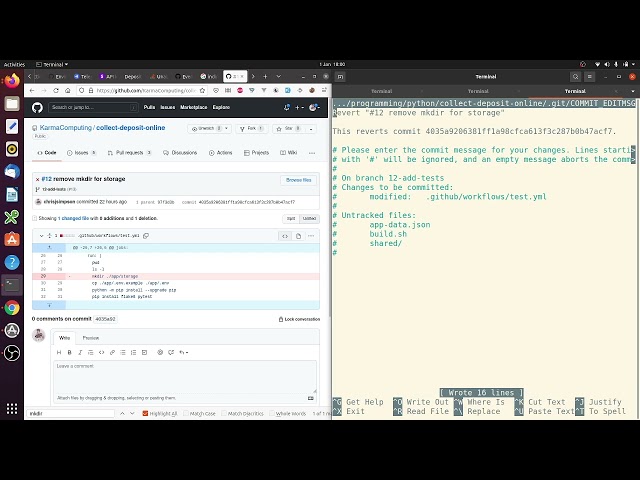The width and height of the screenshot is (640, 480).
Task: Go to Firefox home page
Action: (x=68, y=91)
